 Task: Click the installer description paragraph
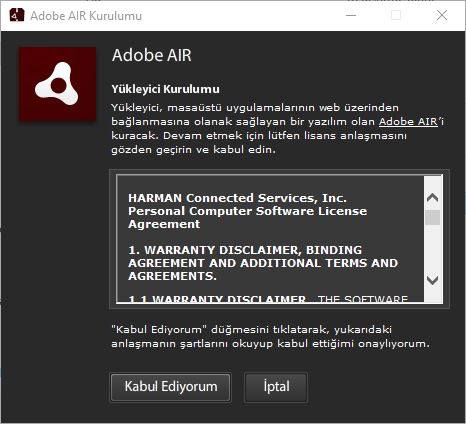(277, 129)
